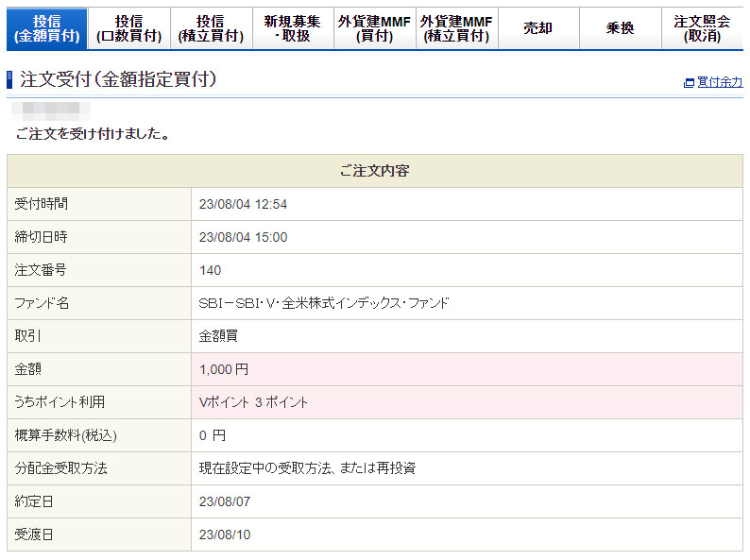
Task: Click the order number 140
Action: 211,270
